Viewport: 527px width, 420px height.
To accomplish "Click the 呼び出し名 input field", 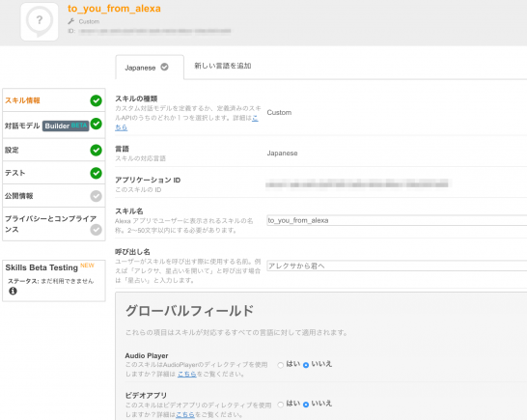I will click(397, 266).
